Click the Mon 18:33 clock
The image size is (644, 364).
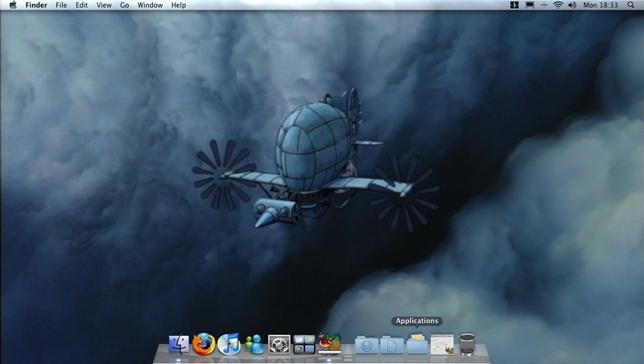pyautogui.click(x=601, y=5)
